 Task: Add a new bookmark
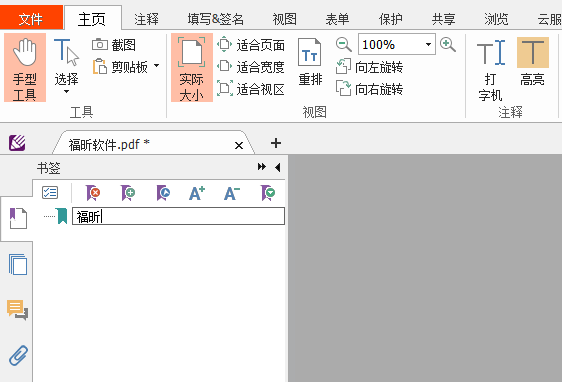(128, 193)
